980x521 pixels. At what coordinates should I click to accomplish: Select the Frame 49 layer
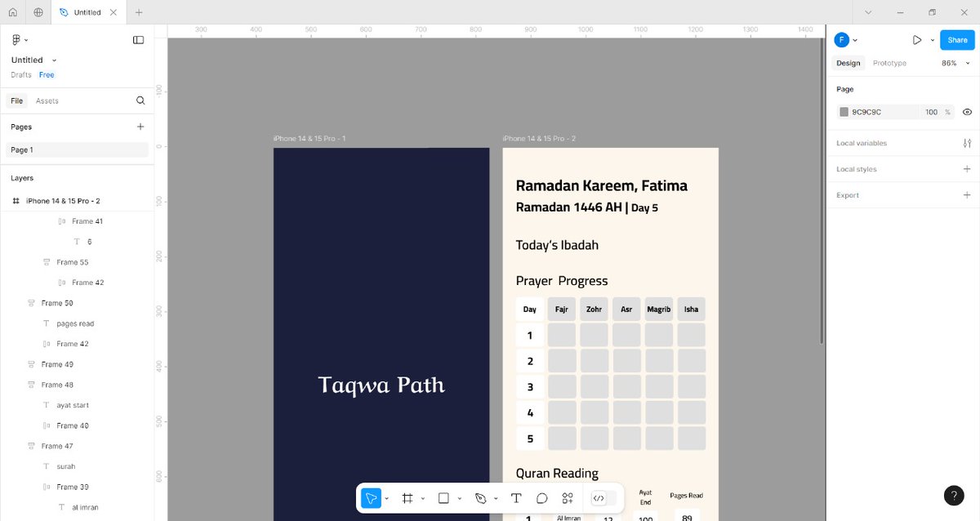[x=57, y=364]
